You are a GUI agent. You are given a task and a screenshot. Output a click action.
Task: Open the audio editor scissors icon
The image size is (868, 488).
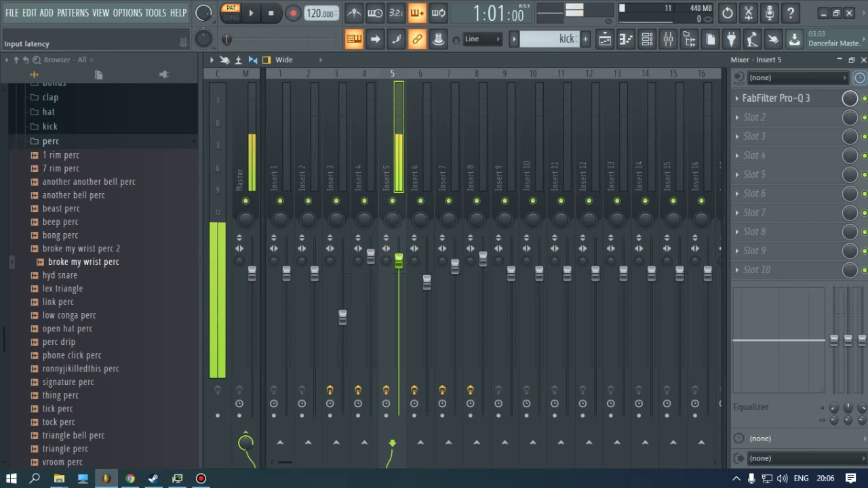(x=749, y=13)
